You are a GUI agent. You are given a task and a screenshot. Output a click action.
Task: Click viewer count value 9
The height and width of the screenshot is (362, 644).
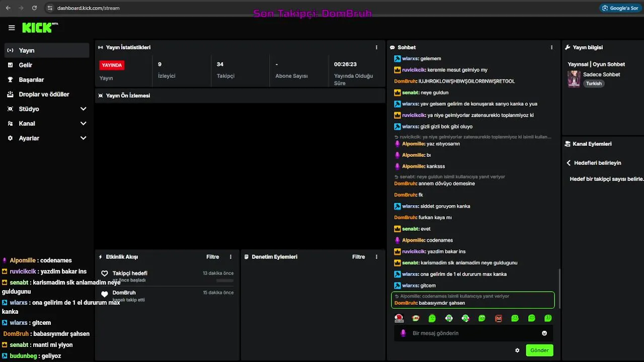tap(159, 64)
